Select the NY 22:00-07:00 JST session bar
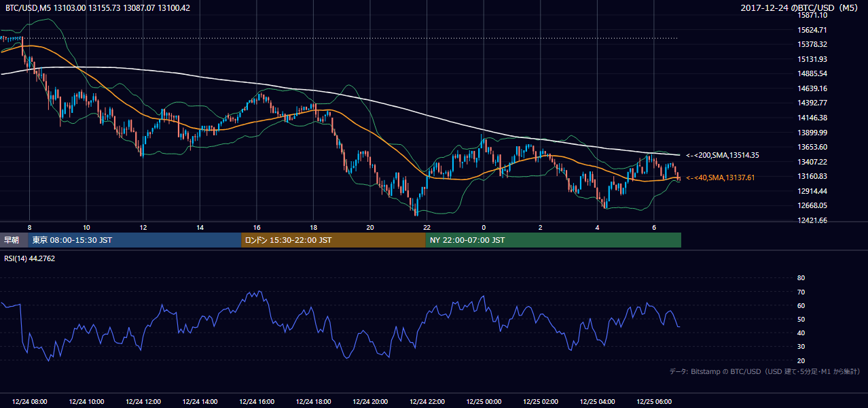Image resolution: width=868 pixels, height=408 pixels. [554, 240]
